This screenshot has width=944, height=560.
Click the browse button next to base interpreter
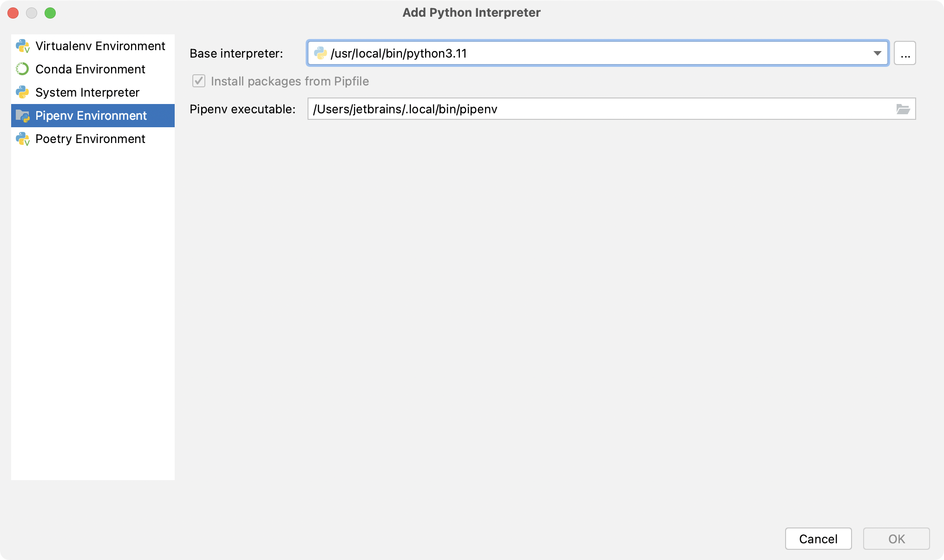point(905,53)
